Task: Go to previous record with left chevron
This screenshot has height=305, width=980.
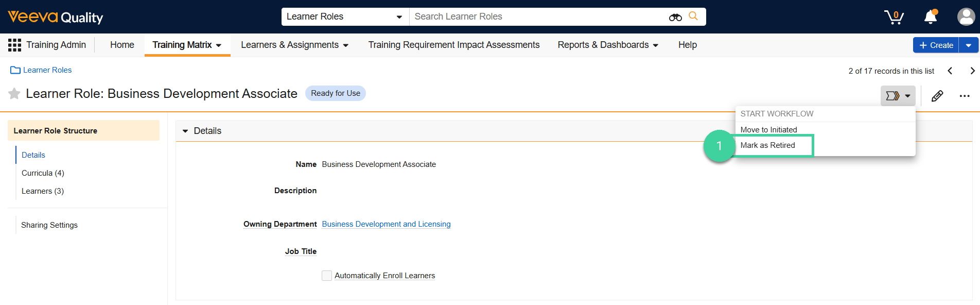Action: click(950, 71)
